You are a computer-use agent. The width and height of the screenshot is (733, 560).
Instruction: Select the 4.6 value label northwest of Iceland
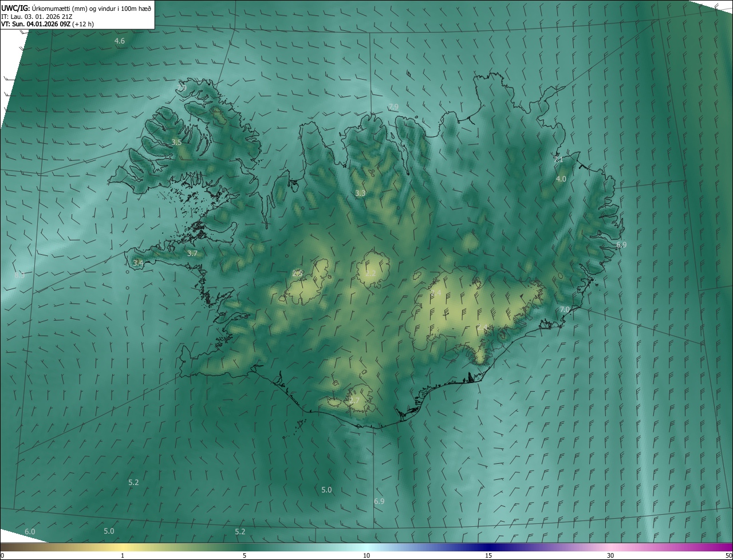coord(120,41)
